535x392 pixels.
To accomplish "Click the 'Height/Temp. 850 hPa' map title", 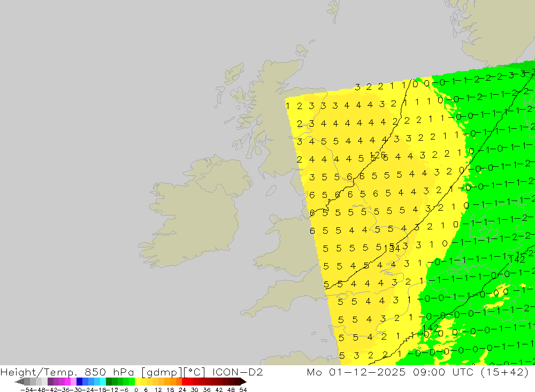I will [x=67, y=372].
